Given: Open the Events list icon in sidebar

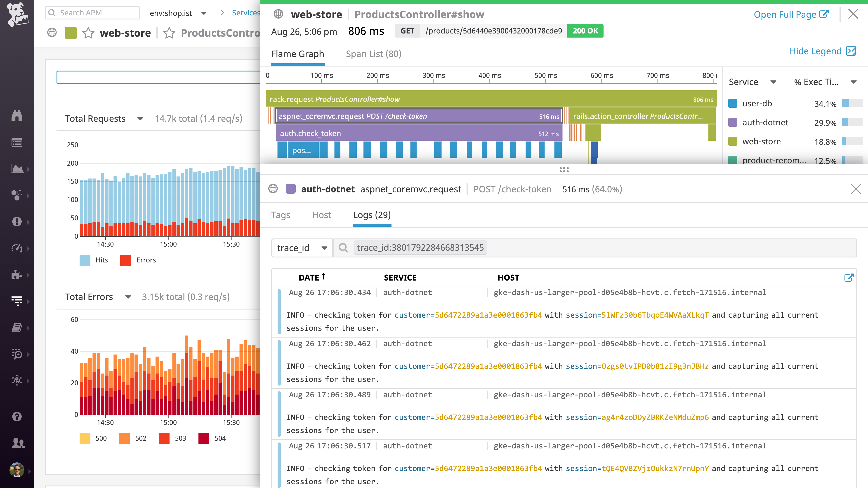Looking at the screenshot, I should coord(17,142).
